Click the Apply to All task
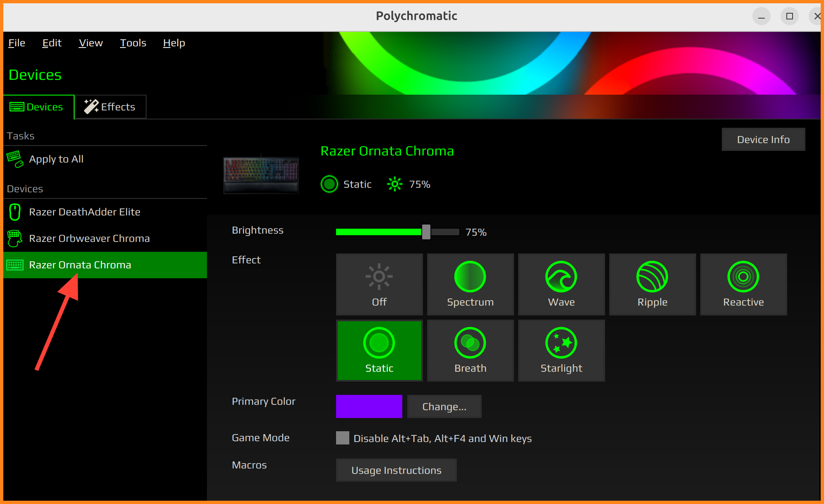This screenshot has height=504, width=824. [56, 159]
